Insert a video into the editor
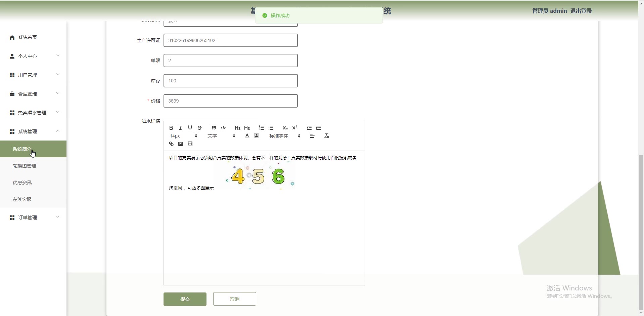The height and width of the screenshot is (316, 644). (190, 144)
